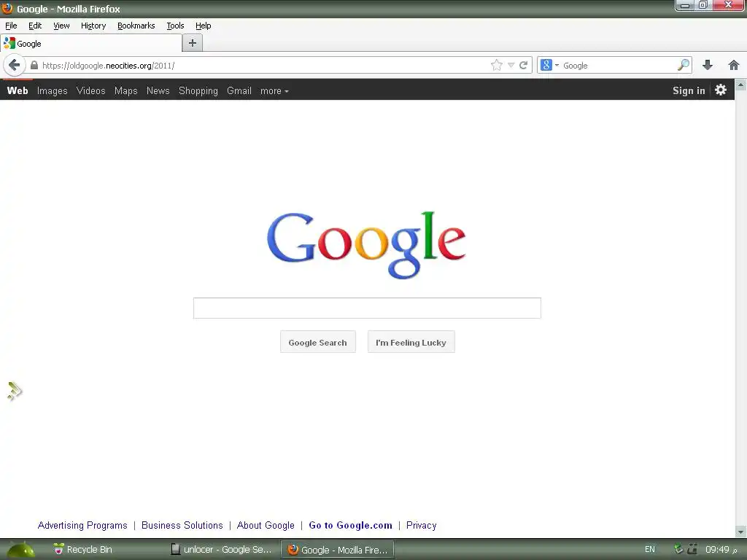Open the search engine selector dropdown
The width and height of the screenshot is (747, 560).
click(x=549, y=65)
